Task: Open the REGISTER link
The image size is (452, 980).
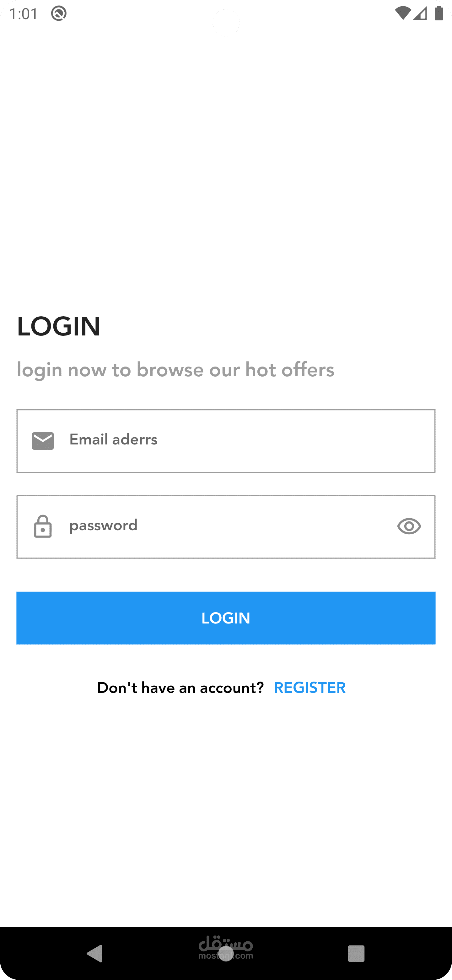Action: [310, 688]
